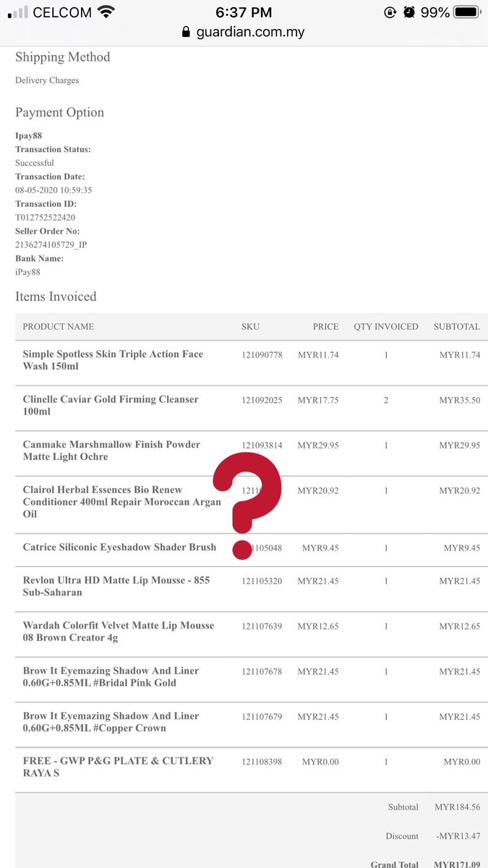Tap the MYR9.45 subtotal cell
This screenshot has width=488, height=868.
point(462,548)
